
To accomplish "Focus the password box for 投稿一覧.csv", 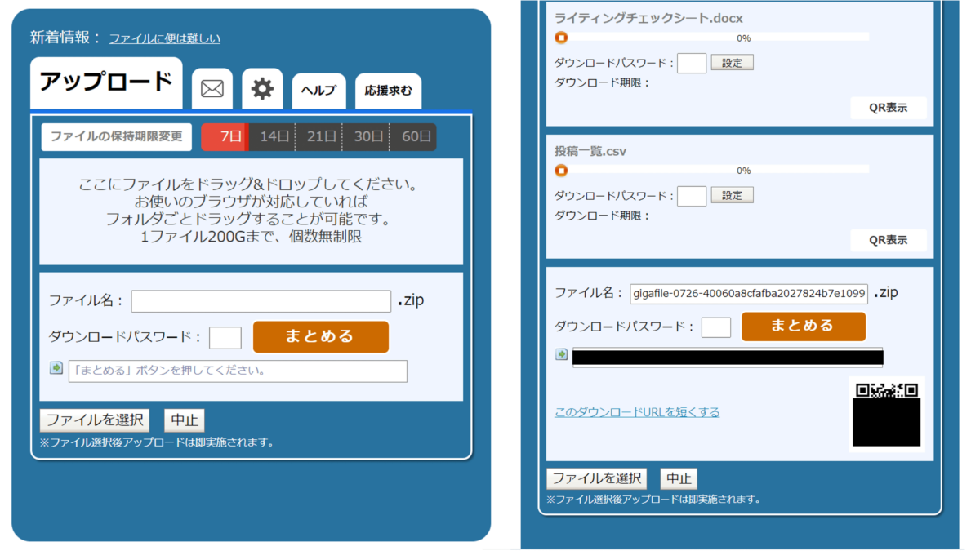I will [x=692, y=196].
